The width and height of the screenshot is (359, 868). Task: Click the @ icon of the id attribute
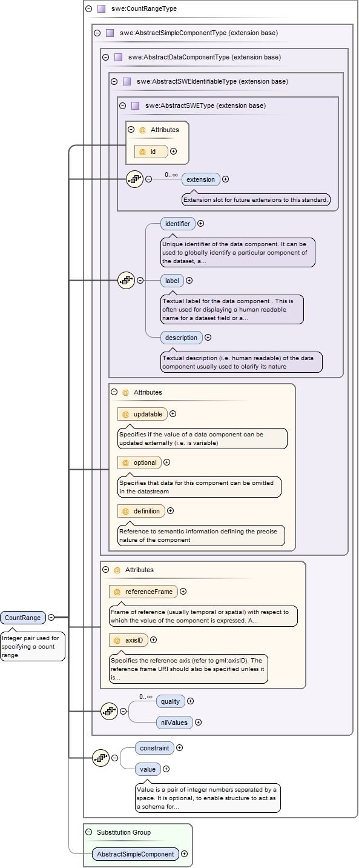pos(143,152)
